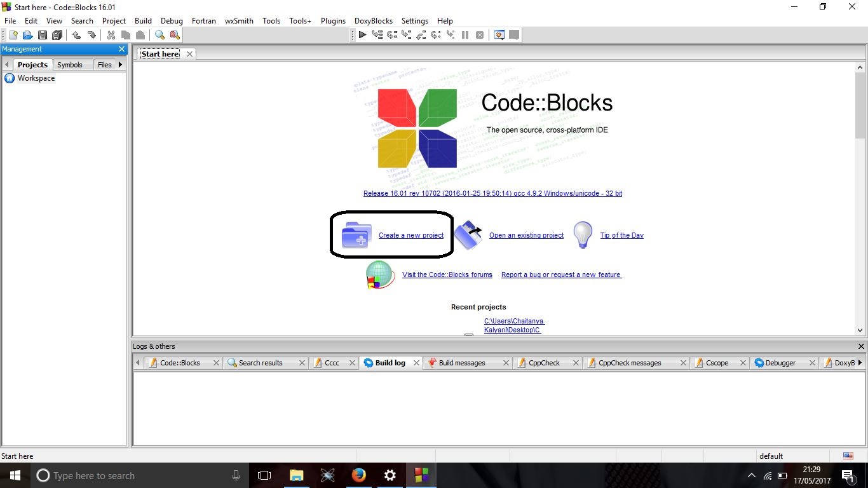Click the Replace toolbar icon
This screenshot has width=868, height=488.
pyautogui.click(x=174, y=35)
